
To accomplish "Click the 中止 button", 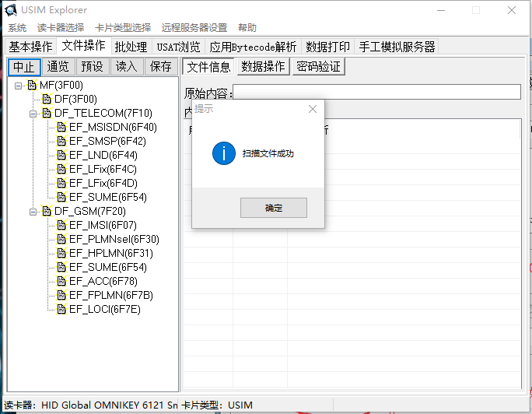I will tap(24, 66).
